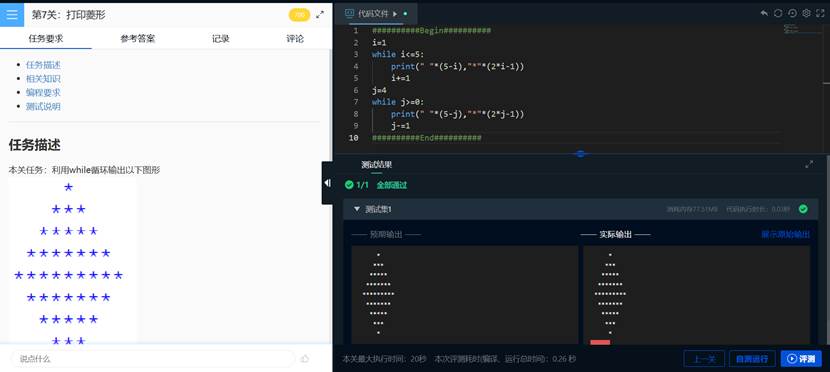
Task: Open the blue hamburger menu
Action: tap(12, 14)
